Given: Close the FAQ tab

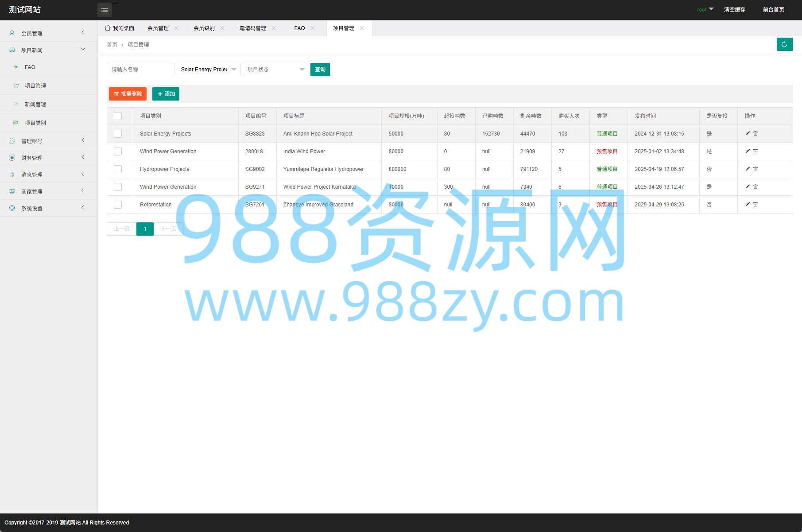Looking at the screenshot, I should [x=313, y=28].
